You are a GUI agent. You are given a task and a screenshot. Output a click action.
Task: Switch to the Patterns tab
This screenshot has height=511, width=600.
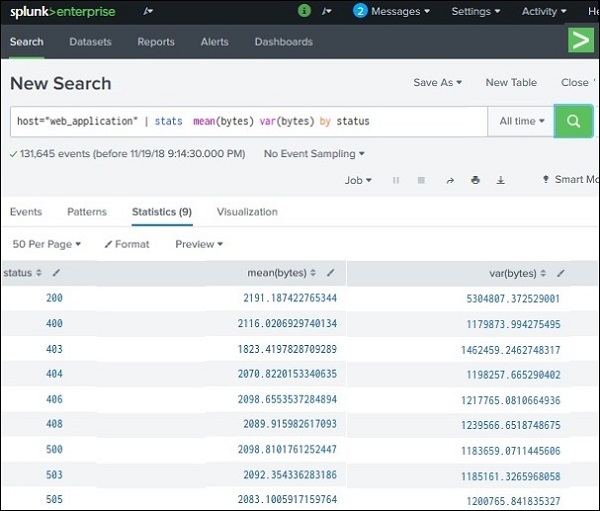[x=87, y=212]
